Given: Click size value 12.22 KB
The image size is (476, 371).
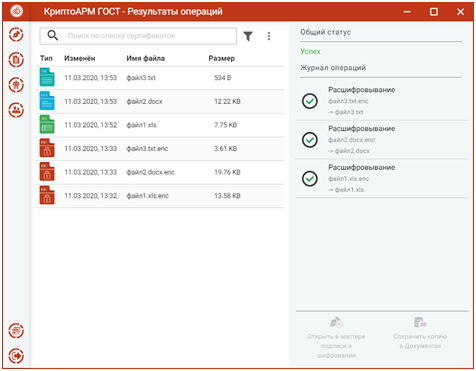Looking at the screenshot, I should click(227, 101).
